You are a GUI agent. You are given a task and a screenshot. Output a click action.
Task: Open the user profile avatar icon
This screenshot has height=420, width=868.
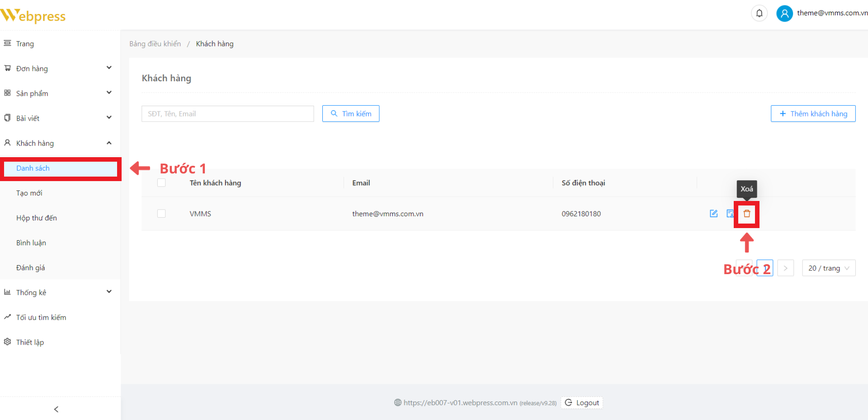coord(784,14)
